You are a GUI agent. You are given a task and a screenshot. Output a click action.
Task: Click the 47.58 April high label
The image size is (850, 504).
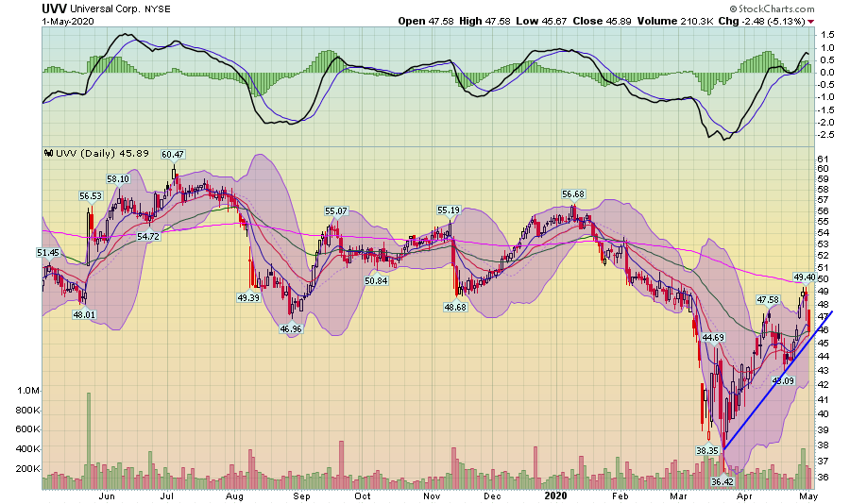click(768, 300)
